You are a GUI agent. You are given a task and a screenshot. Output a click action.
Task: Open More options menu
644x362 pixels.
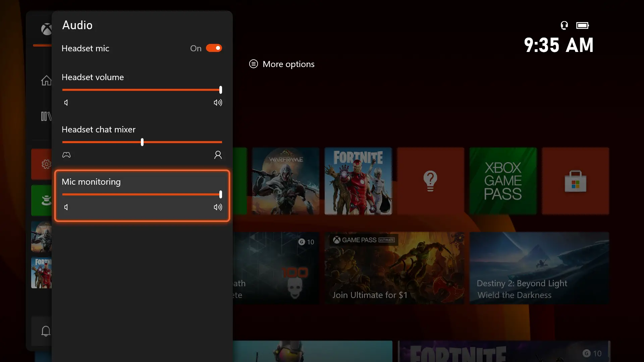(x=282, y=64)
